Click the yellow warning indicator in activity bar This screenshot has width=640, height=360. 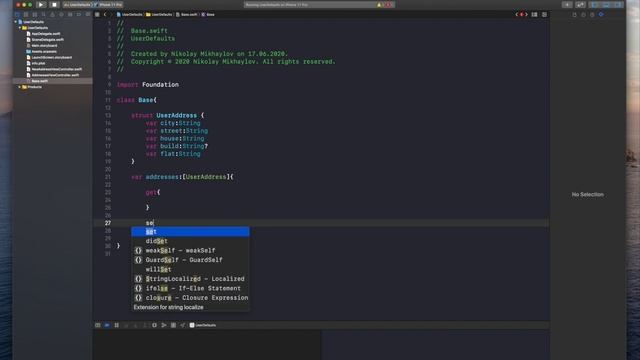379,5
